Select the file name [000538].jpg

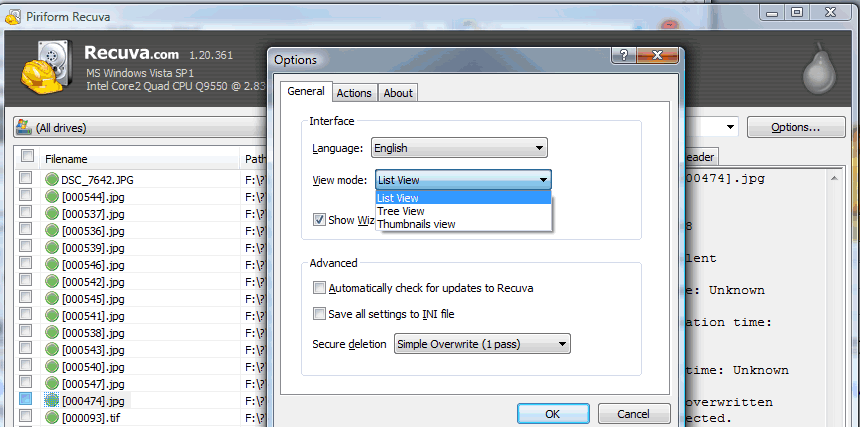pos(93,333)
